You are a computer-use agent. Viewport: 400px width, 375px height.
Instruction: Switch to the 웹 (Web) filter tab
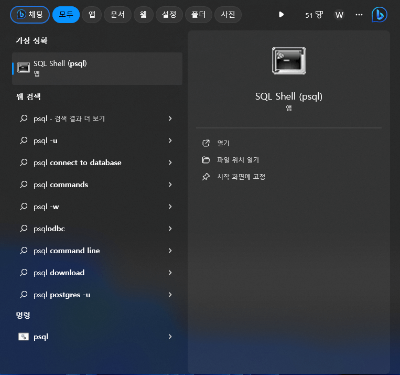pos(143,15)
